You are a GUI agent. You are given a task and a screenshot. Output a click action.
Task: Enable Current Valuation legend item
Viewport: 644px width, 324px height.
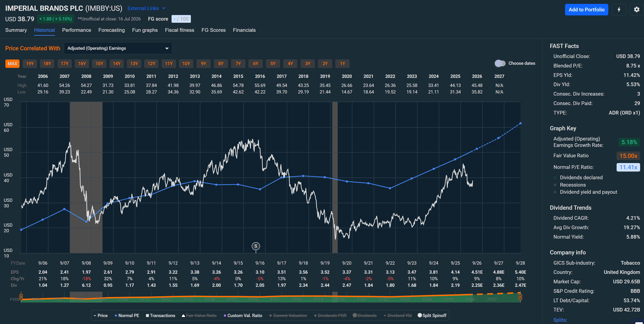(288, 316)
